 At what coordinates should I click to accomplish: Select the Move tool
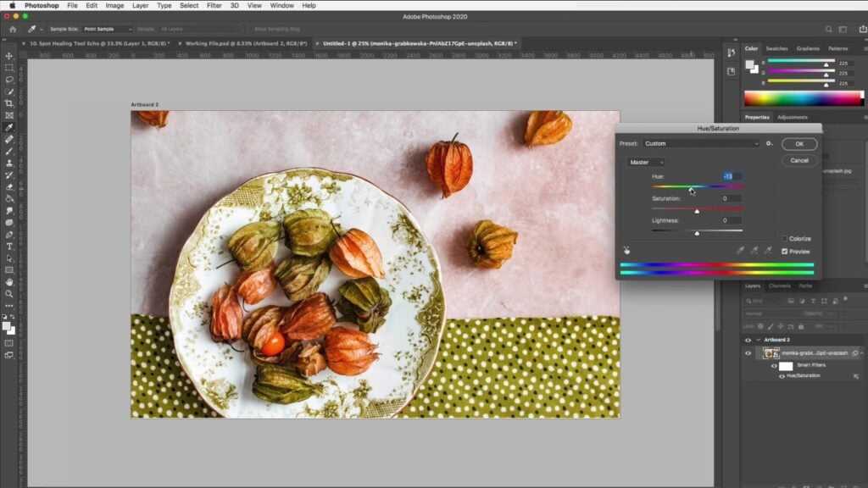tap(8, 56)
